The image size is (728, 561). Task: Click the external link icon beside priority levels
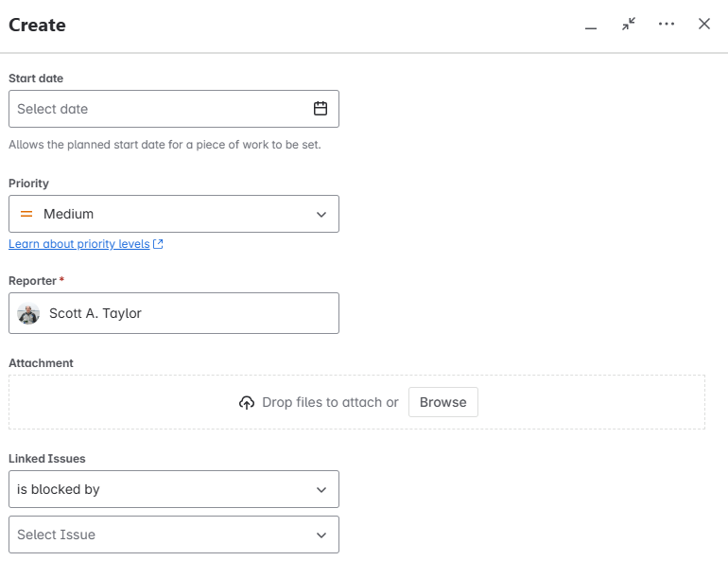click(x=159, y=244)
